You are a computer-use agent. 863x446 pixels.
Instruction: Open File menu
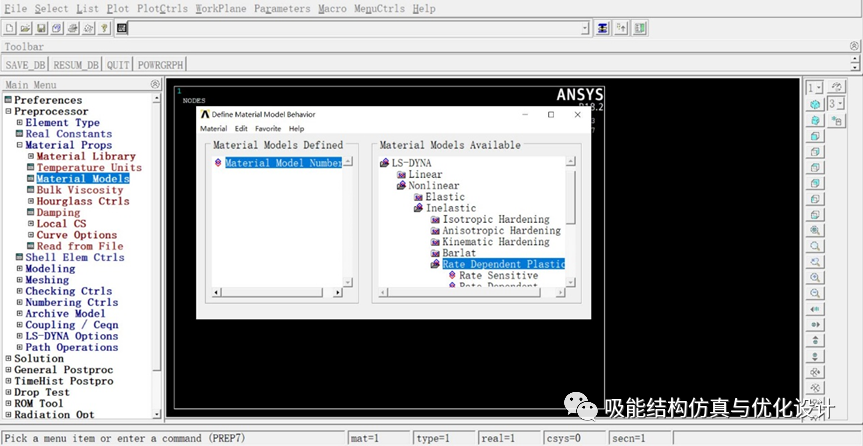point(15,8)
